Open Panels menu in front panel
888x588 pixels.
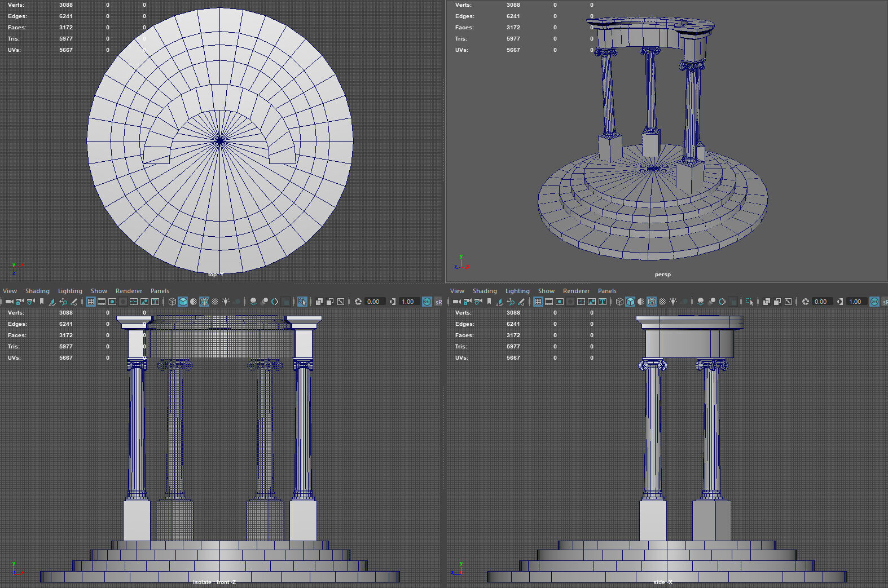click(x=160, y=291)
